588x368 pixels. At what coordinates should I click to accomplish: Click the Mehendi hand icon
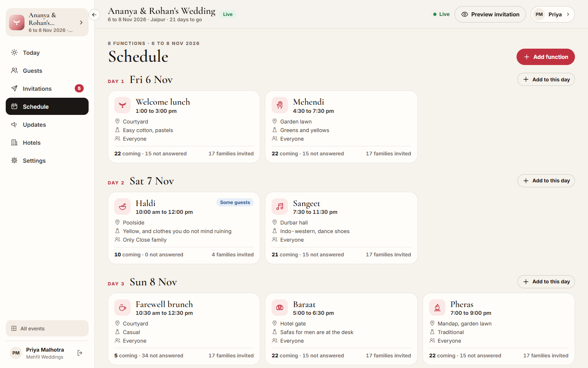click(280, 105)
